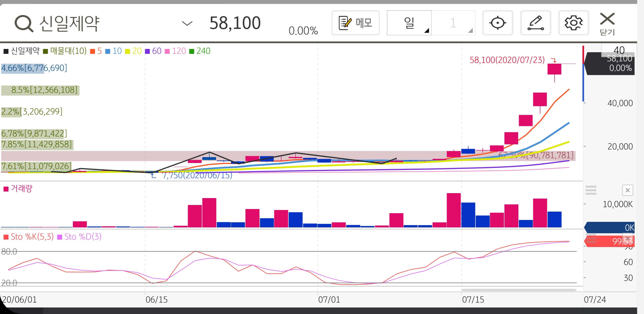
Task: Select the drawing pencil tool
Action: (x=536, y=23)
